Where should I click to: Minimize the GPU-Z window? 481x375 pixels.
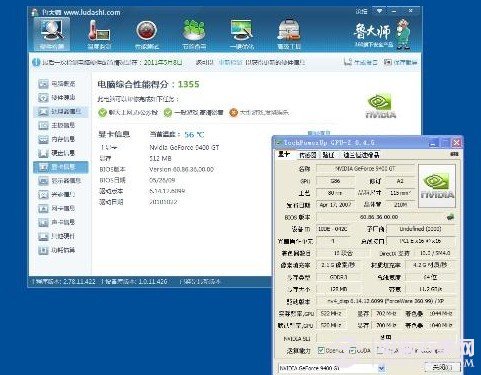[433, 143]
